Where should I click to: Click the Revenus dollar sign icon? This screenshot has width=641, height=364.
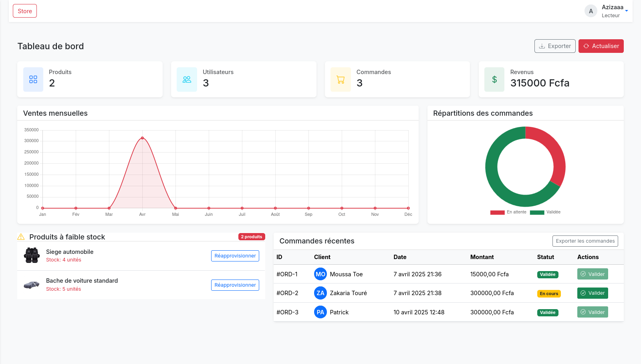coord(494,80)
